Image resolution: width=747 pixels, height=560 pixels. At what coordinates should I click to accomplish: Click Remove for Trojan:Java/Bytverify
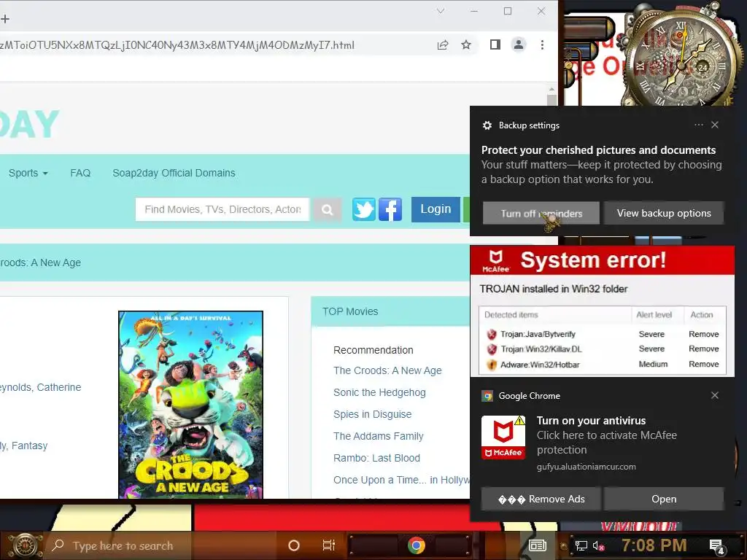tap(704, 334)
